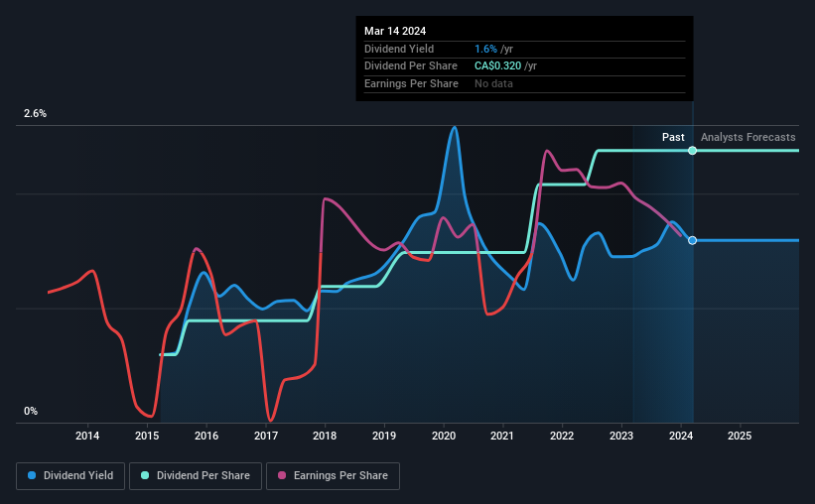This screenshot has height=504, width=815.
Task: Select the 2014 label on the x-axis
Action: [x=87, y=436]
